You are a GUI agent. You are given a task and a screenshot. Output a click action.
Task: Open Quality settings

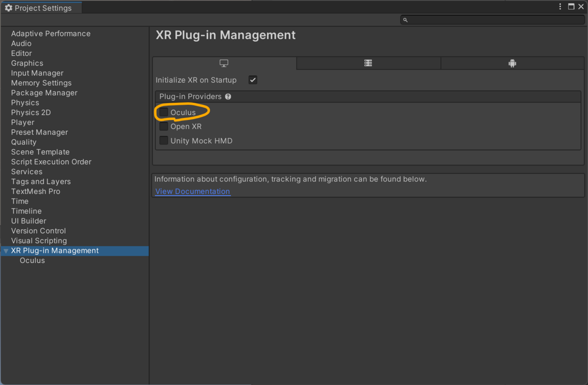[24, 142]
